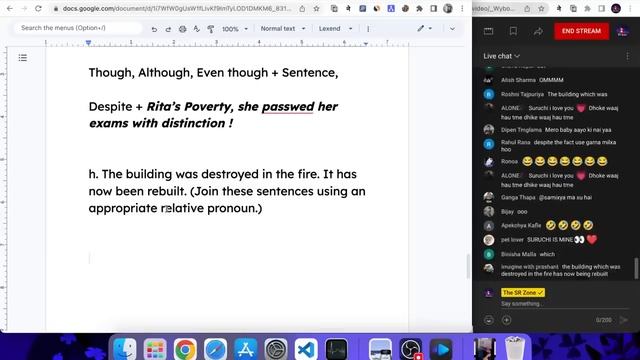
Task: Reload the Google Docs page
Action: [x=38, y=8]
